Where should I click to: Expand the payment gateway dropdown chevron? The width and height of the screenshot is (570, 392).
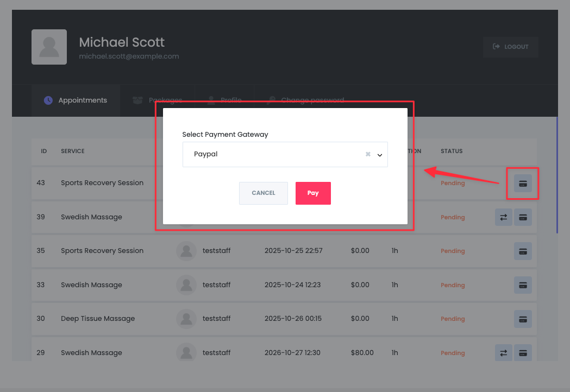(380, 155)
